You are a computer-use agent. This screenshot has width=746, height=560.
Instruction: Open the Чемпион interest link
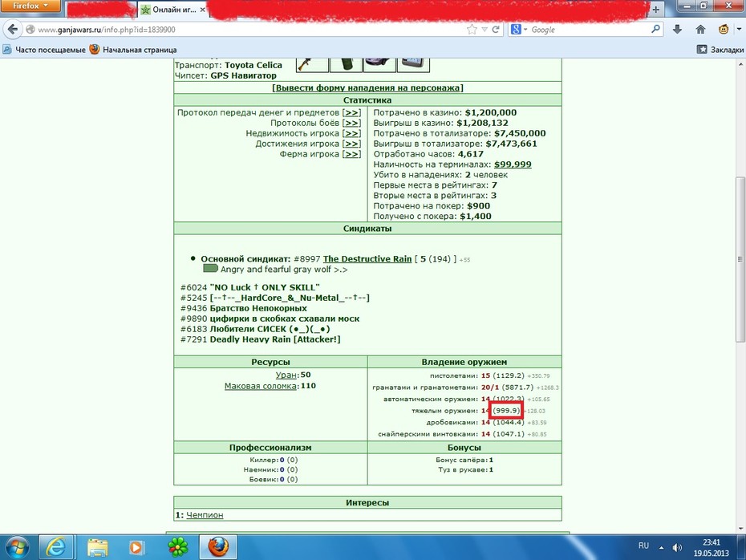click(x=205, y=515)
